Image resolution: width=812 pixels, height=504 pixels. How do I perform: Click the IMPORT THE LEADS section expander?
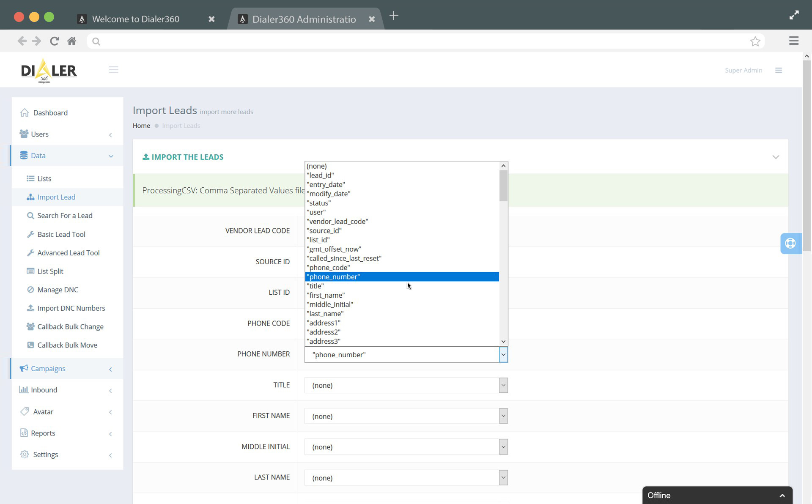776,157
